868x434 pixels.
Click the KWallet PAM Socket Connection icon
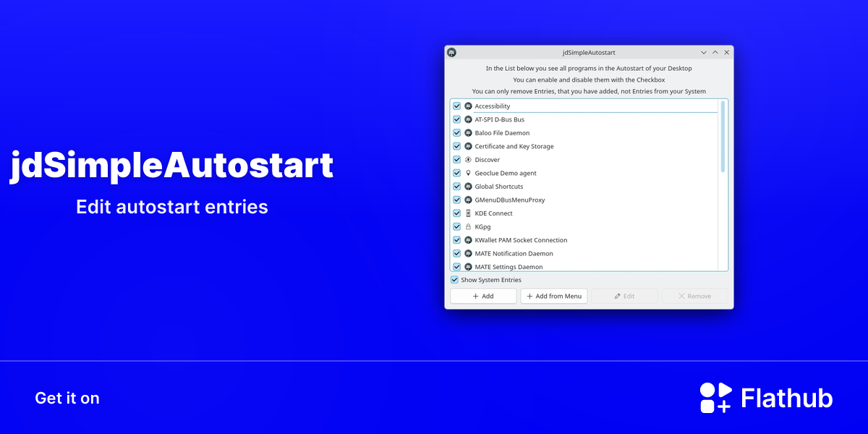point(468,240)
